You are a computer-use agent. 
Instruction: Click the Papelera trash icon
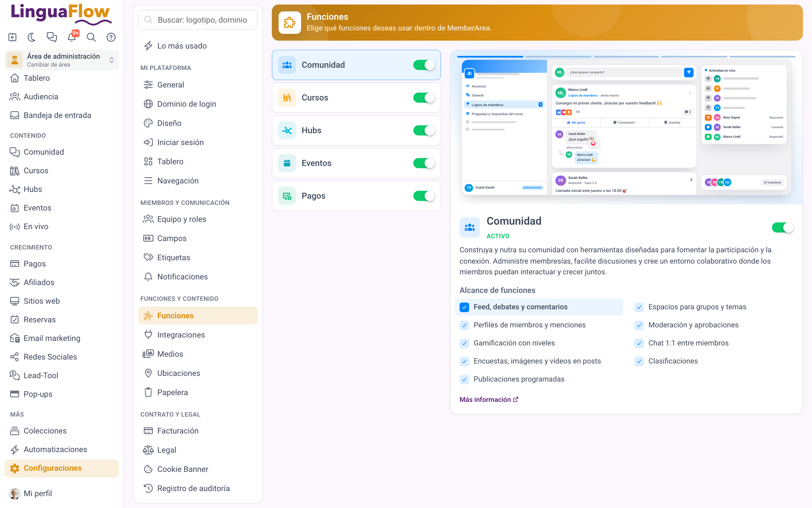pyautogui.click(x=148, y=392)
